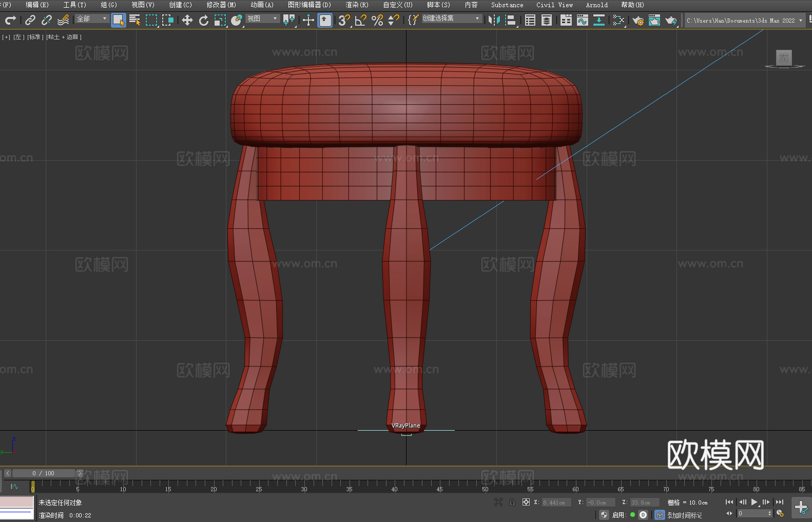Toggle the Ribbon display icon

[566, 20]
